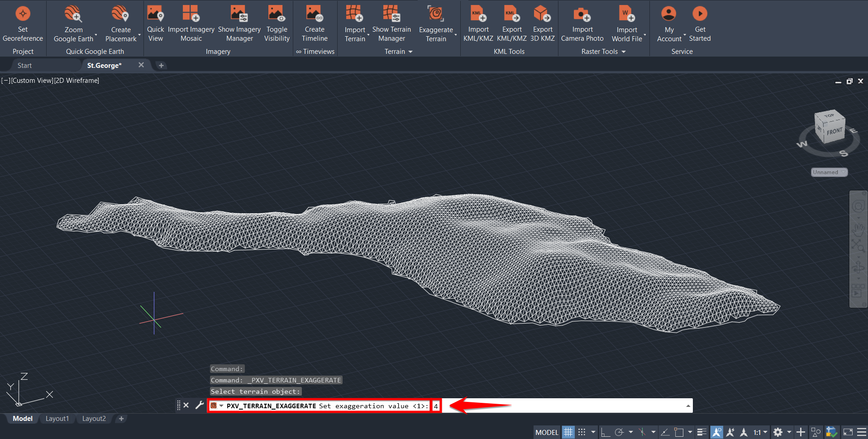868x439 pixels.
Task: Open Show Imagery Manager
Action: point(239,24)
